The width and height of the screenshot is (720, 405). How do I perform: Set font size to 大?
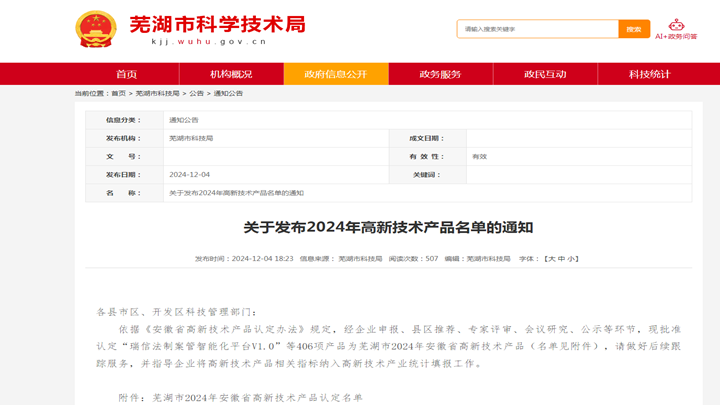pyautogui.click(x=550, y=259)
